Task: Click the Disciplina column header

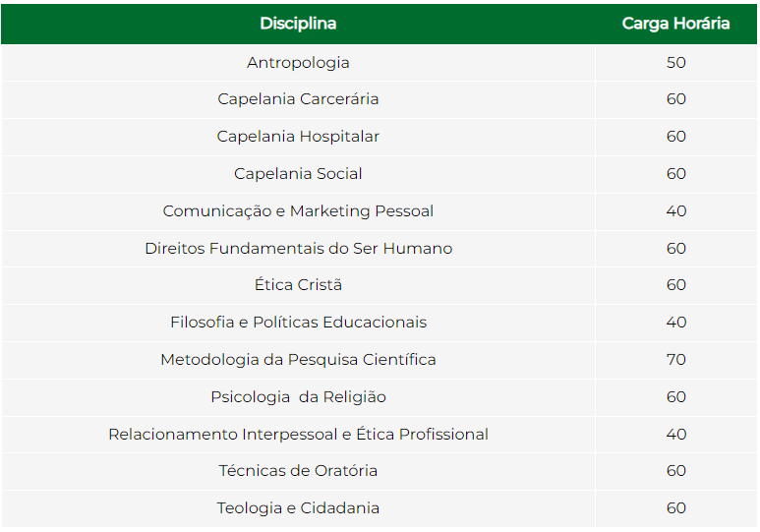Action: (x=298, y=24)
